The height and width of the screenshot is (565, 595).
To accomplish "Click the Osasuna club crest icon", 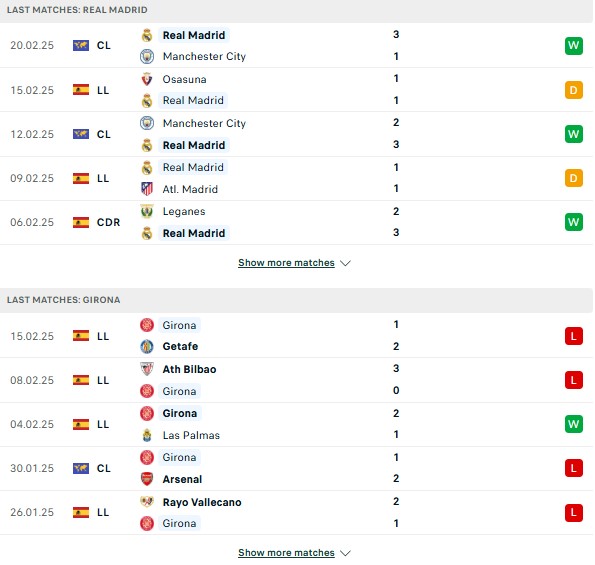I will pos(147,79).
